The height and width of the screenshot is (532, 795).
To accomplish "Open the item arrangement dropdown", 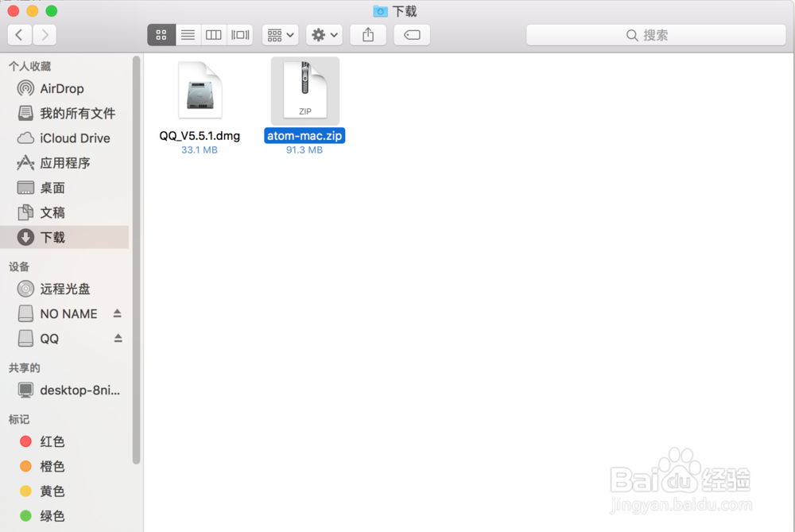I will pyautogui.click(x=280, y=34).
